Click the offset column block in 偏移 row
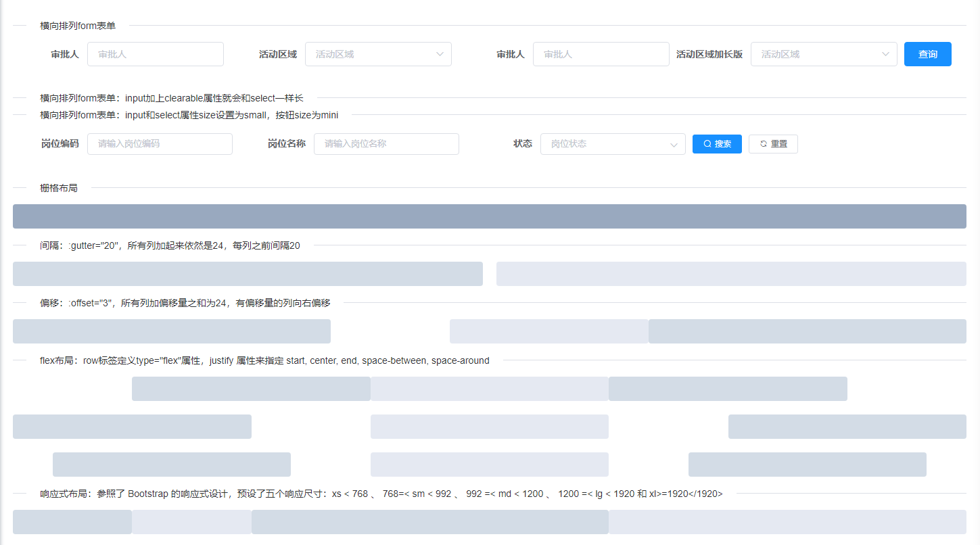Viewport: 980px width, 545px height. click(x=549, y=331)
